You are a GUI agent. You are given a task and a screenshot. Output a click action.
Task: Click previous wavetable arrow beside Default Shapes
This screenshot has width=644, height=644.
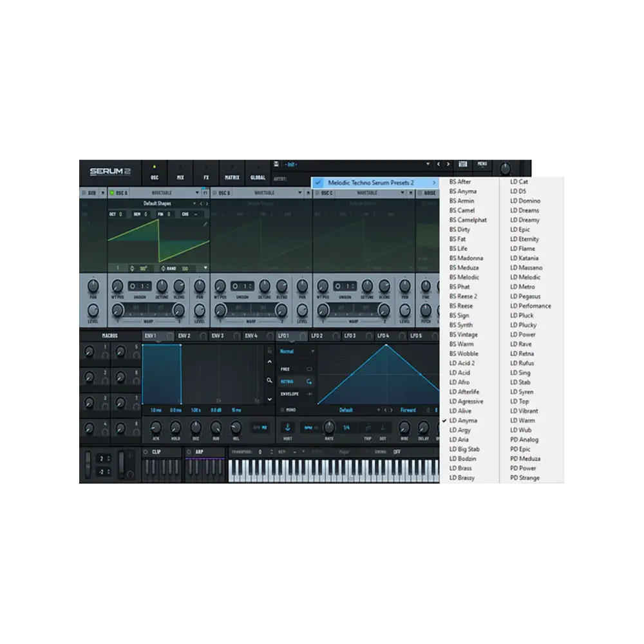[201, 204]
